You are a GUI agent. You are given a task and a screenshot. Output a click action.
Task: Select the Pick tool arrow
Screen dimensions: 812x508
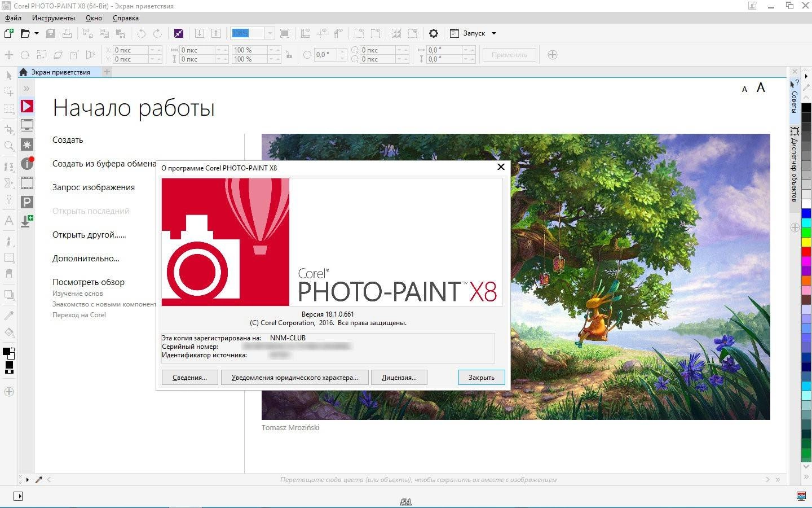(9, 76)
